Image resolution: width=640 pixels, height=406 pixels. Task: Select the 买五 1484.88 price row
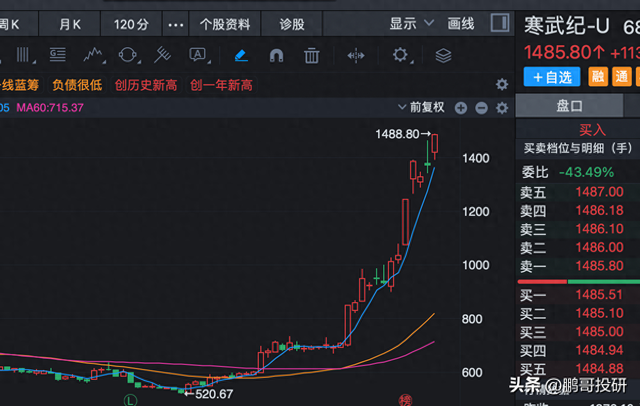578,369
